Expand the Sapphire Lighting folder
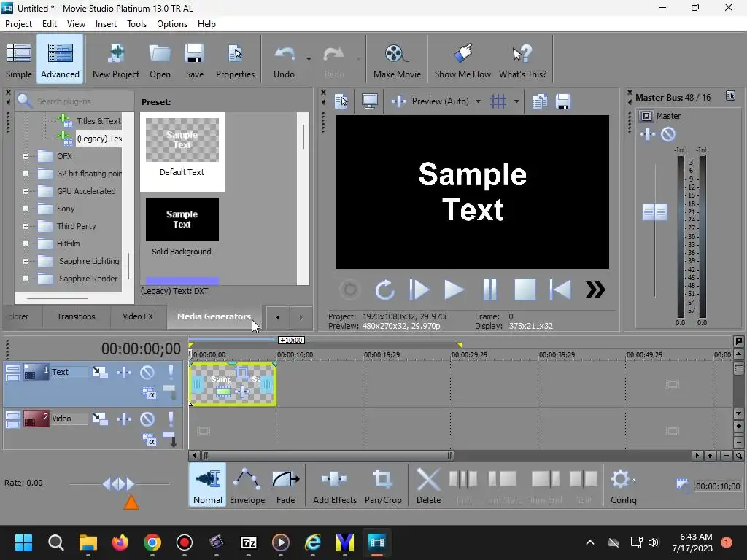 [x=26, y=262]
